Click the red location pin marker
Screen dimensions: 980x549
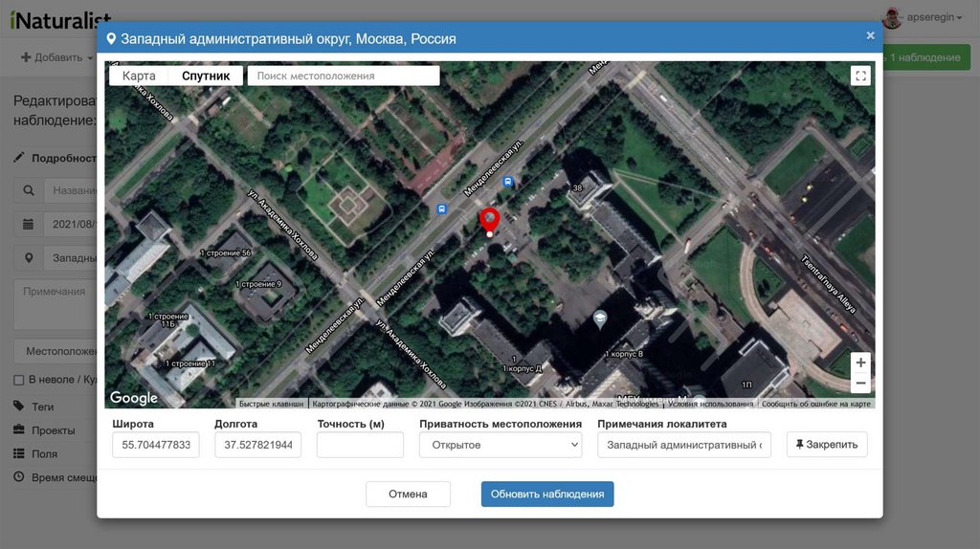click(x=489, y=220)
